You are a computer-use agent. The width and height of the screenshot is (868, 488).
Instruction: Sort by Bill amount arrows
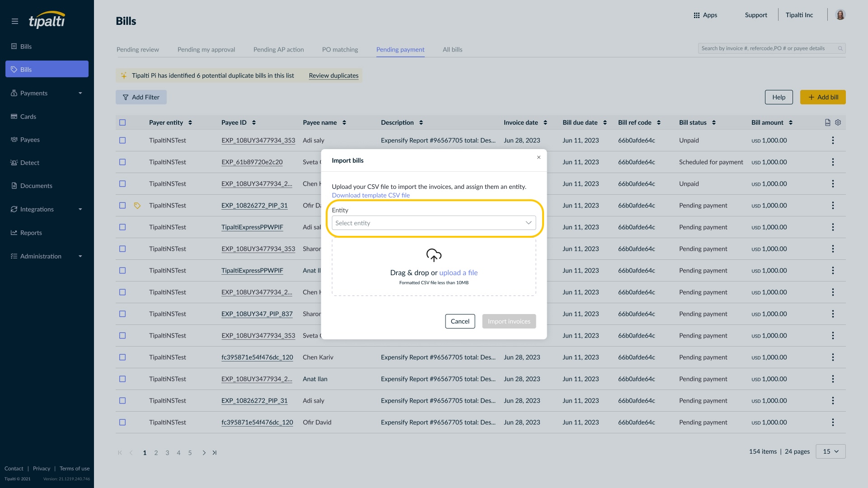[791, 122]
